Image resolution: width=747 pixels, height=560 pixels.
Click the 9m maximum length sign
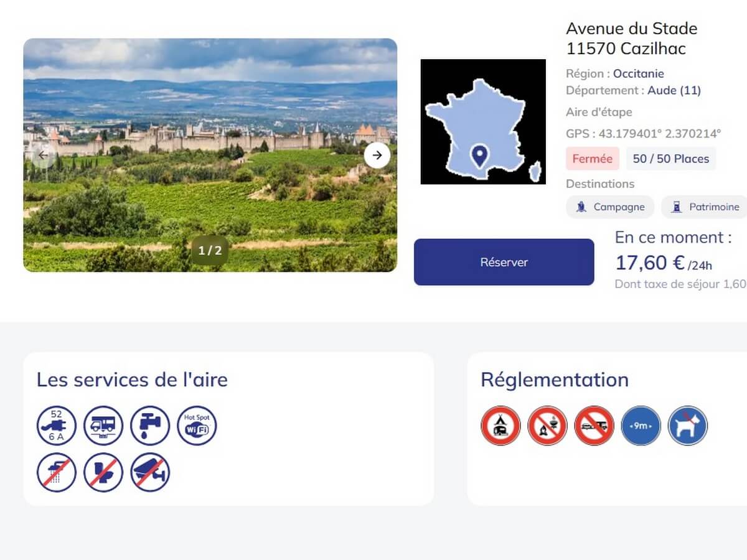point(641,426)
